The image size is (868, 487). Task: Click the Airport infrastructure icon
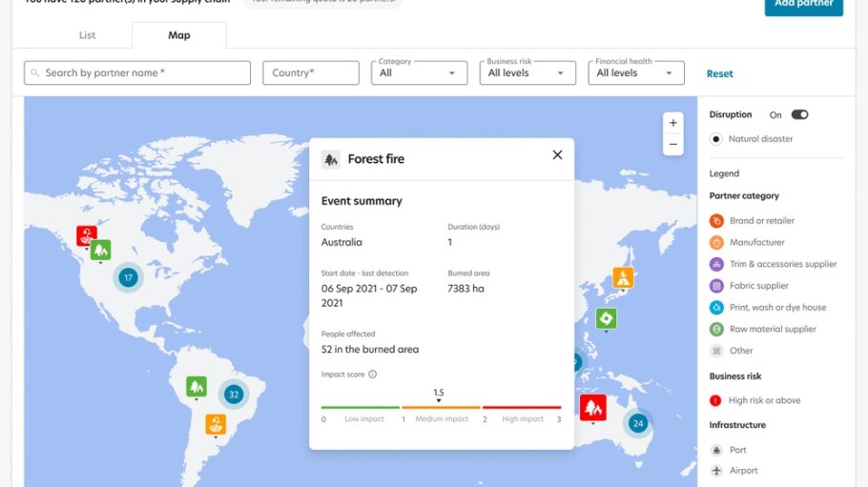[x=716, y=471]
